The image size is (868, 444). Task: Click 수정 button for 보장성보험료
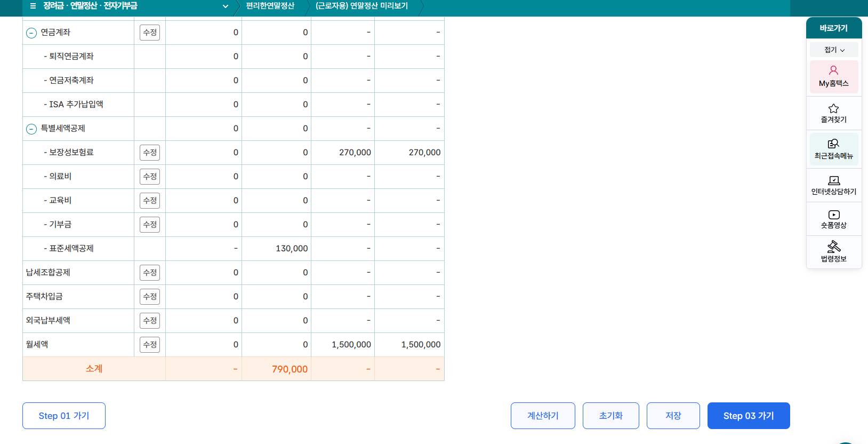click(x=150, y=153)
